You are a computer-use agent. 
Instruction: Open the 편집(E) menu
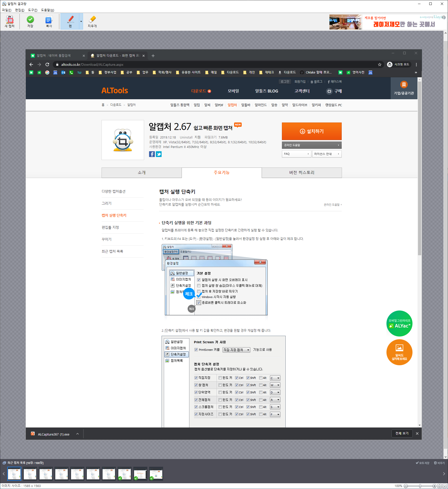coord(20,10)
